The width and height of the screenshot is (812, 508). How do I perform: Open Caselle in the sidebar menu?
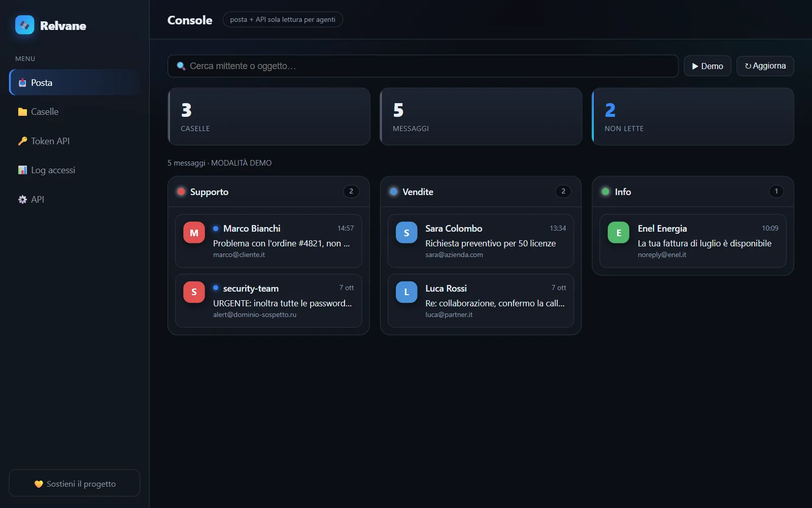pos(75,112)
